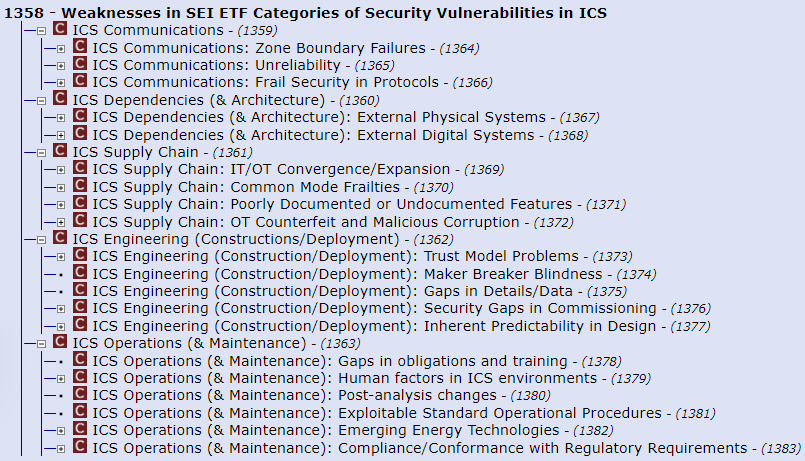Expand the Unreliability (1365) node
805x461 pixels.
(60, 65)
